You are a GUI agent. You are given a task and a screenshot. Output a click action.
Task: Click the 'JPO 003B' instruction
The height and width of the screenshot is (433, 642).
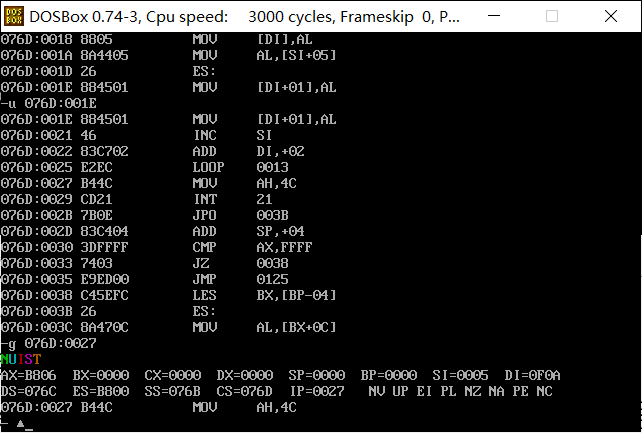(x=241, y=215)
